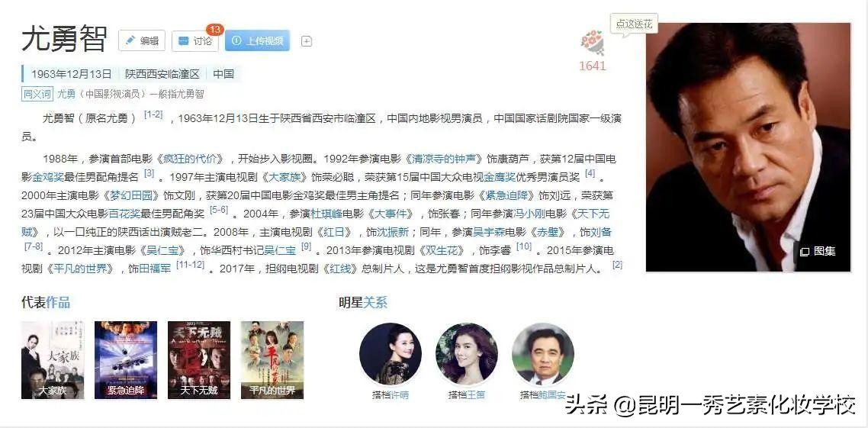Open the 天下无贼 poster thumbnail
Image resolution: width=868 pixels, height=428 pixels.
(199, 360)
